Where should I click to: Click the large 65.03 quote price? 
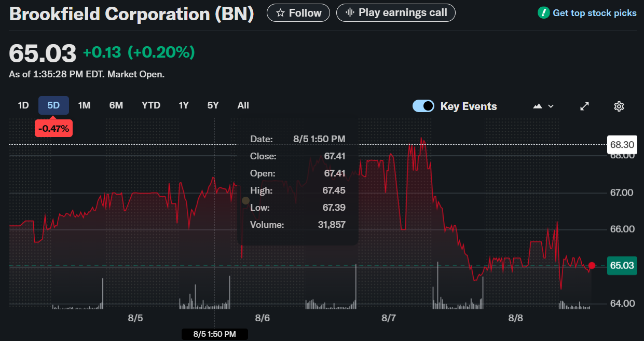pos(43,53)
